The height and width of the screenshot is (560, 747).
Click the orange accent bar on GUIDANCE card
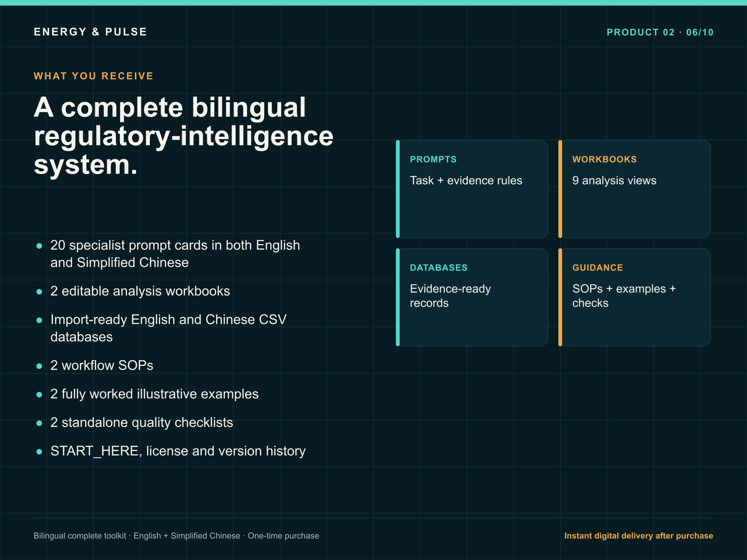click(x=560, y=297)
